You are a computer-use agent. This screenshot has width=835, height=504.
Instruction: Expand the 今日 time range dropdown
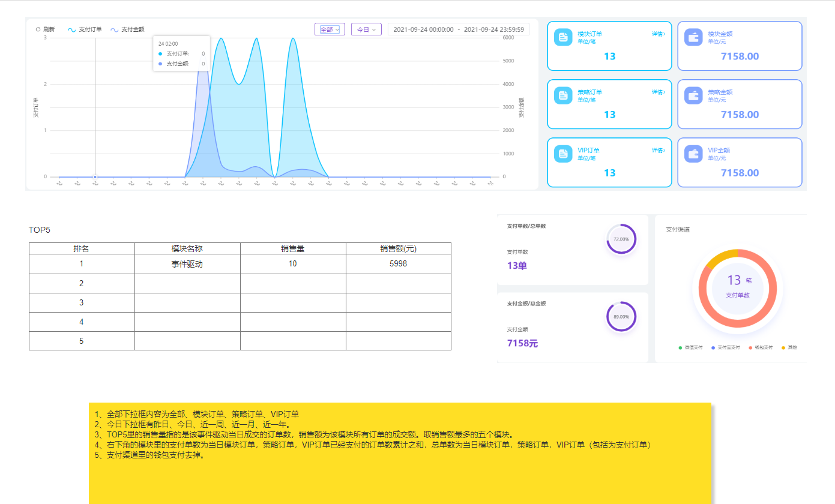pyautogui.click(x=366, y=29)
